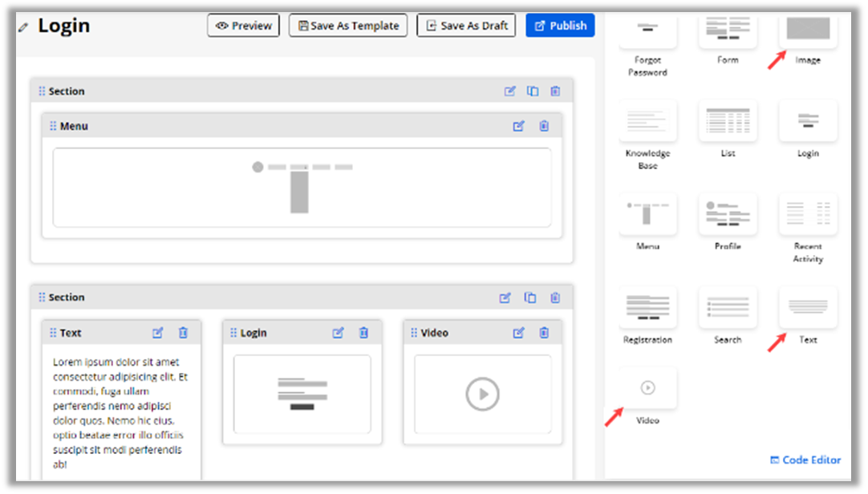Click the pencil icon beside the Login title
The height and width of the screenshot is (494, 868).
point(22,27)
